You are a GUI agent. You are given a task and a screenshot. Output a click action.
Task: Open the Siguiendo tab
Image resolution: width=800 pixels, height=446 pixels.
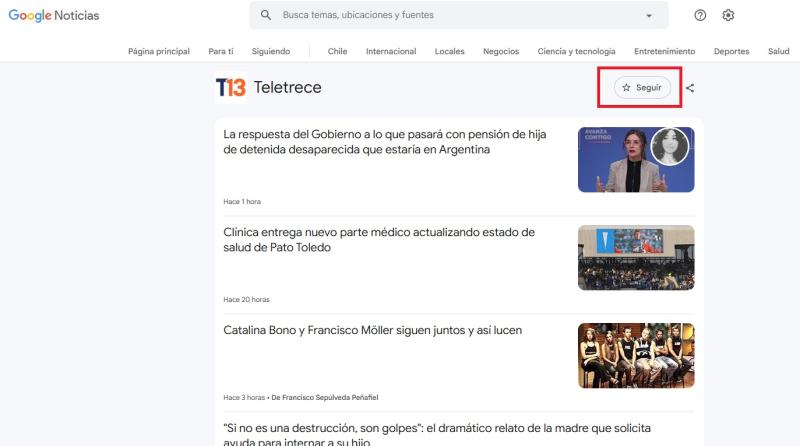point(270,52)
